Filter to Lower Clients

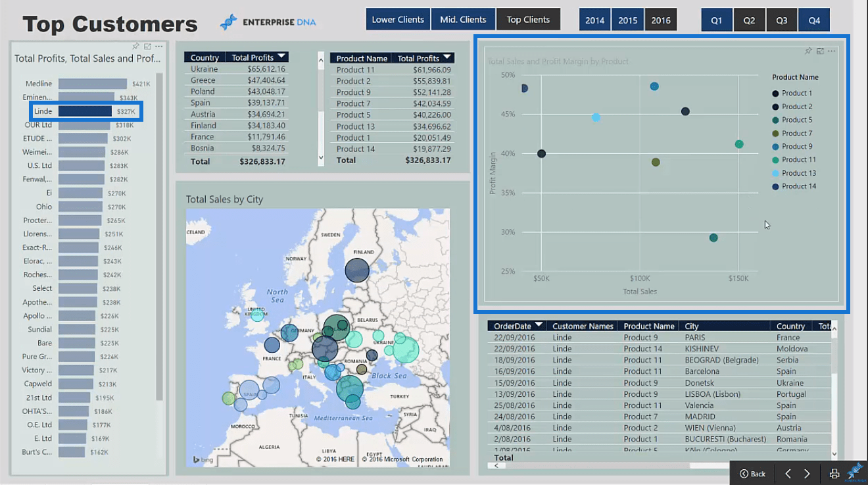pyautogui.click(x=398, y=19)
